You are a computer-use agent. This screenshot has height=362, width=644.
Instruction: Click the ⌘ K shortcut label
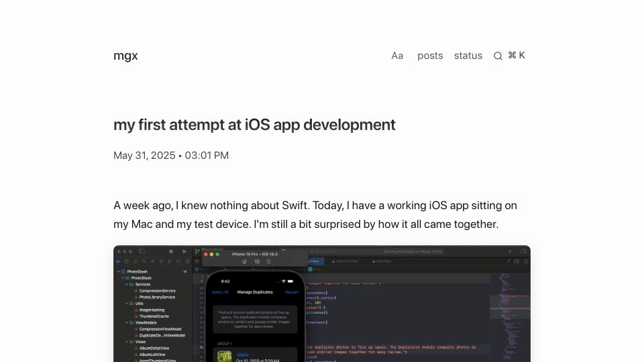(x=517, y=56)
